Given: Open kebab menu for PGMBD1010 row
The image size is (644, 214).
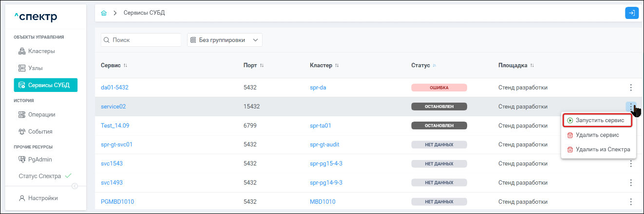Looking at the screenshot, I should click(x=631, y=201).
